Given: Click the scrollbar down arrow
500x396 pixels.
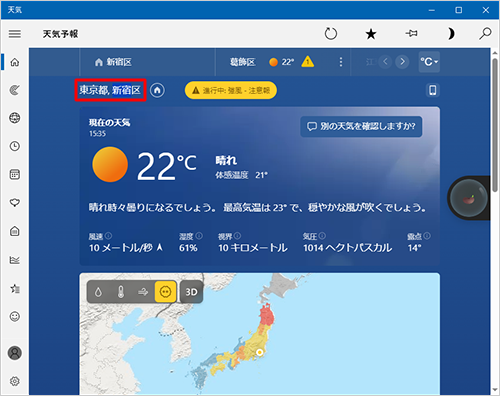Looking at the screenshot, I should click(495, 390).
